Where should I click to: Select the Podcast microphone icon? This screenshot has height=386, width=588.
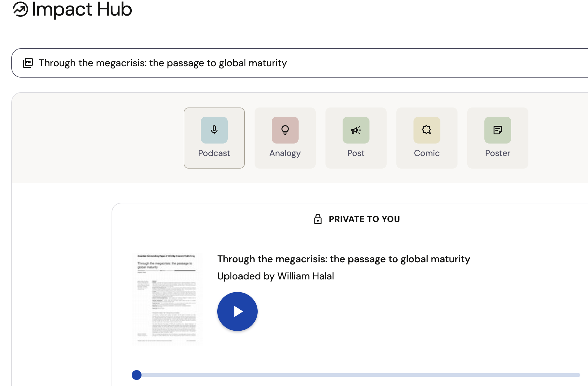pyautogui.click(x=214, y=130)
